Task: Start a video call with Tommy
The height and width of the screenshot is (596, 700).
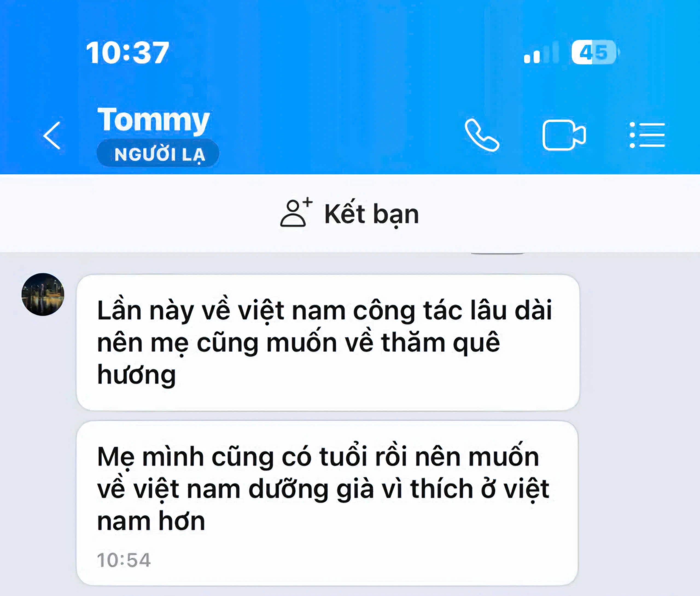Action: click(x=564, y=135)
